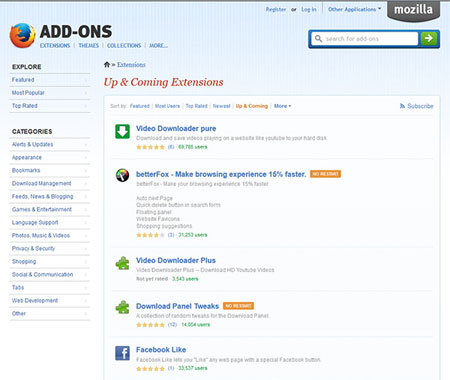
Task: Click the Firefox logo icon
Action: [x=22, y=35]
